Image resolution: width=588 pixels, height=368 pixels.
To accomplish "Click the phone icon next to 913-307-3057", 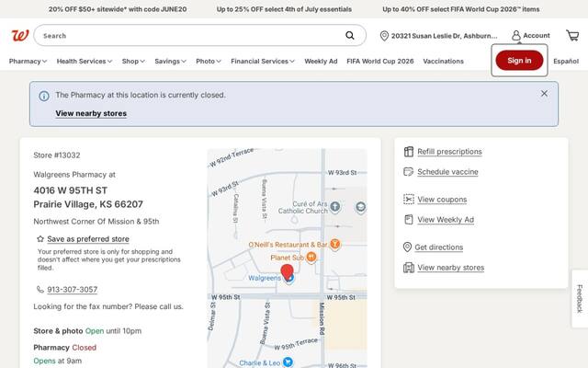I will pyautogui.click(x=40, y=290).
